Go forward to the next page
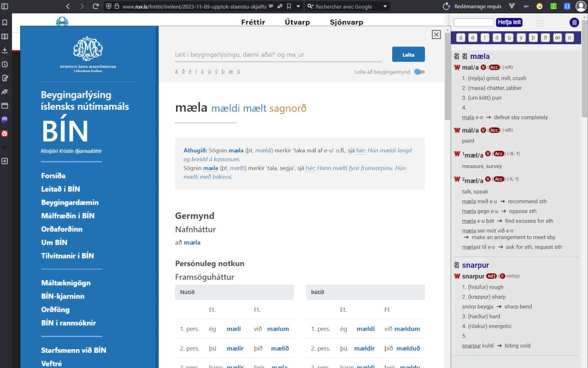Viewport: 588px width, 368px height. pyautogui.click(x=82, y=6)
